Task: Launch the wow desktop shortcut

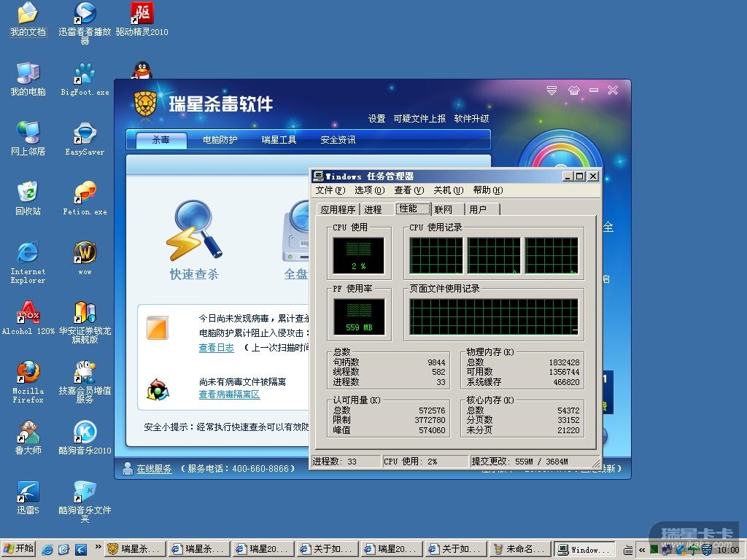Action: (x=85, y=258)
